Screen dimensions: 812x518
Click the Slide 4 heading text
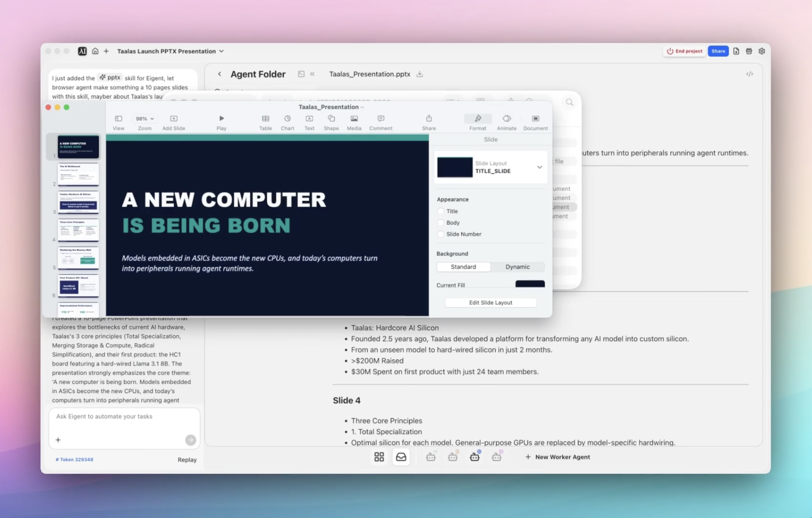point(346,400)
